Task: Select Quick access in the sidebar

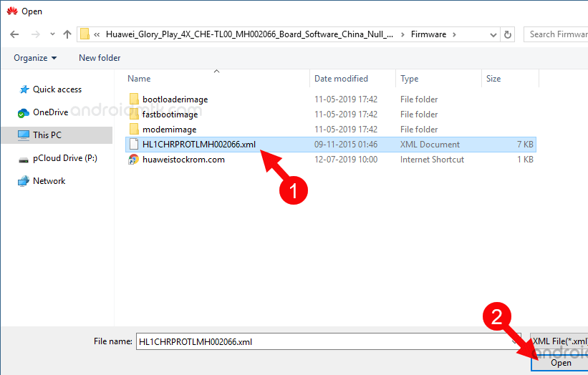Action: click(57, 89)
